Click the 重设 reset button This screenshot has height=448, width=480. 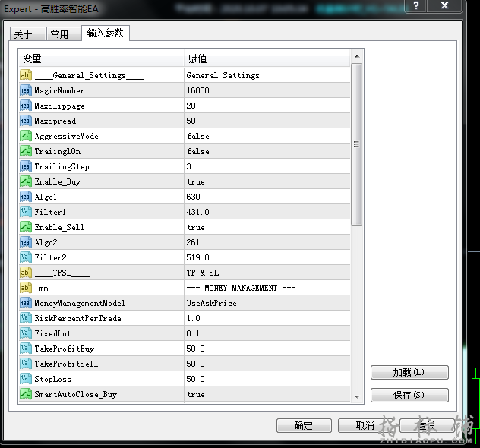point(427,425)
